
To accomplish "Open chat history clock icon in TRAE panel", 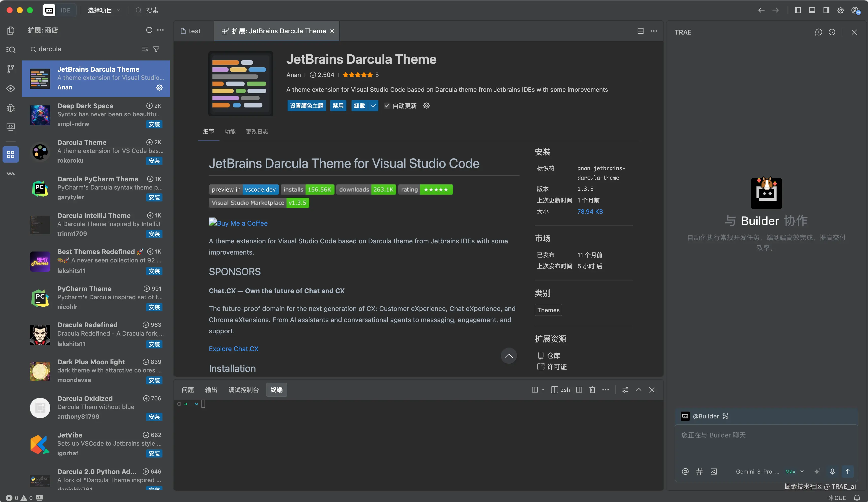I will click(832, 32).
